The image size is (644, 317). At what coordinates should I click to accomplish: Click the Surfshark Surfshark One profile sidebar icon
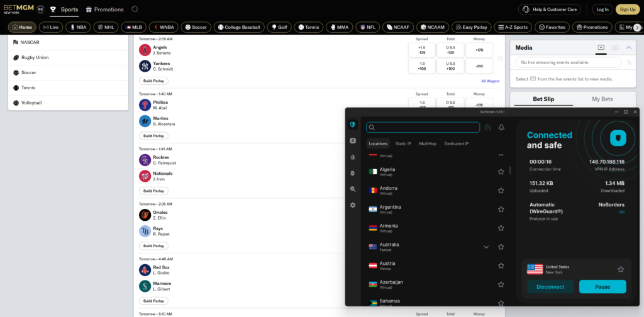(x=352, y=141)
